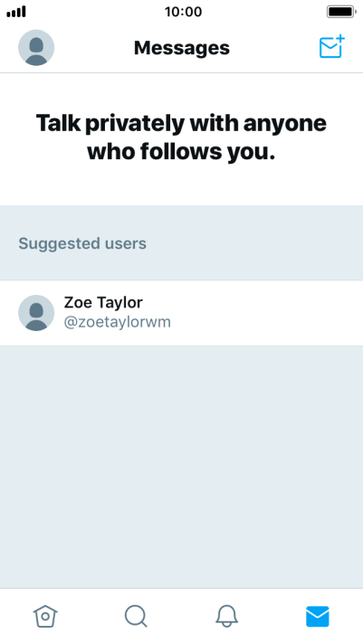Click the 10:00 clock in status bar
This screenshot has width=363, height=644.
coord(184,12)
